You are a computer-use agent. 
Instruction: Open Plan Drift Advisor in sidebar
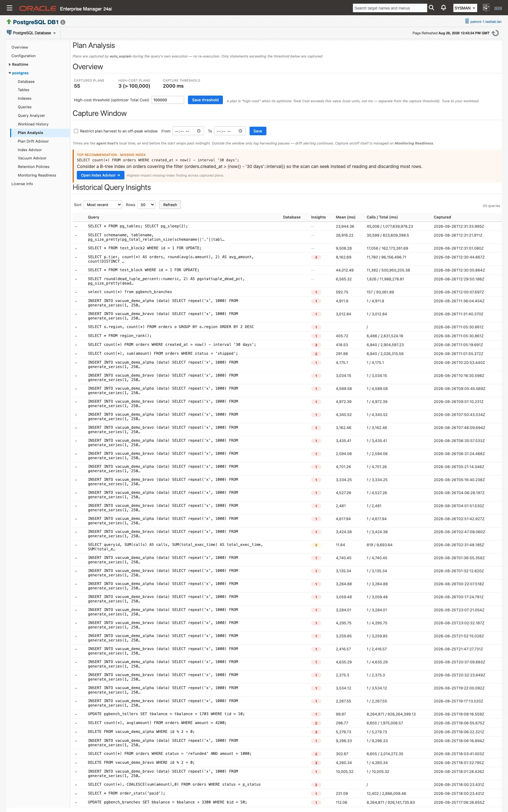click(33, 141)
